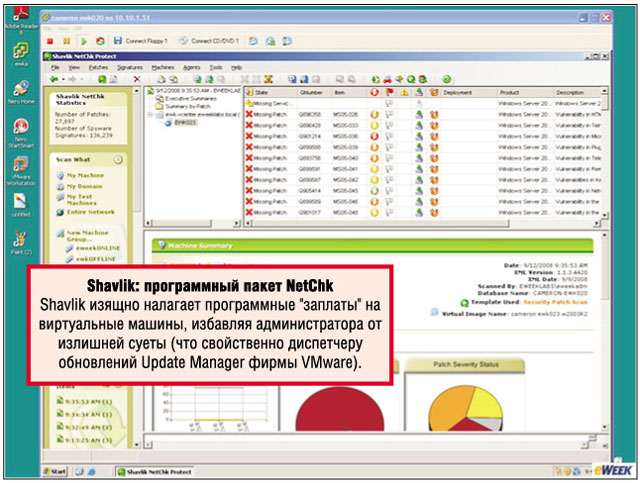Click the yellow Pause button in the VMware toolbar
The width and height of the screenshot is (640, 483).
(67, 41)
